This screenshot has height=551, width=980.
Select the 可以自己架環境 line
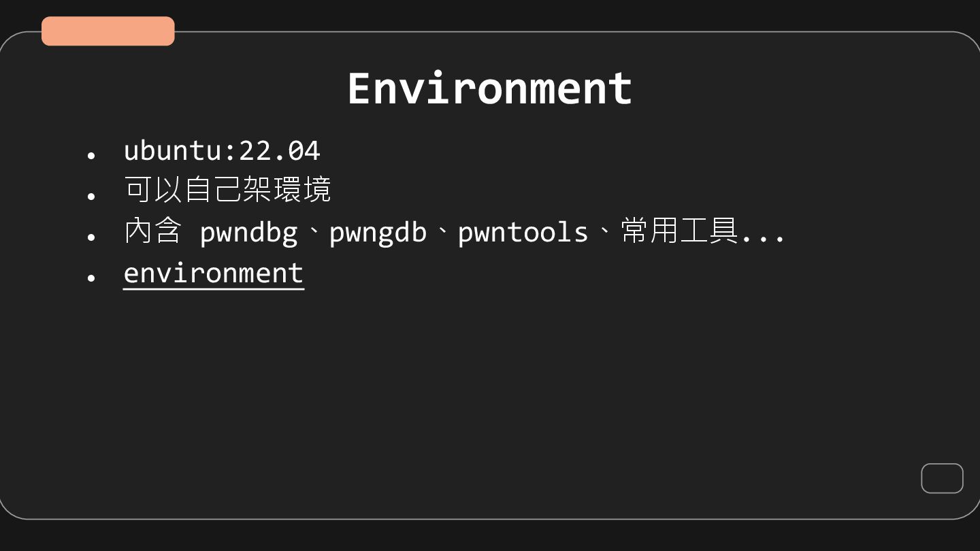tap(227, 190)
